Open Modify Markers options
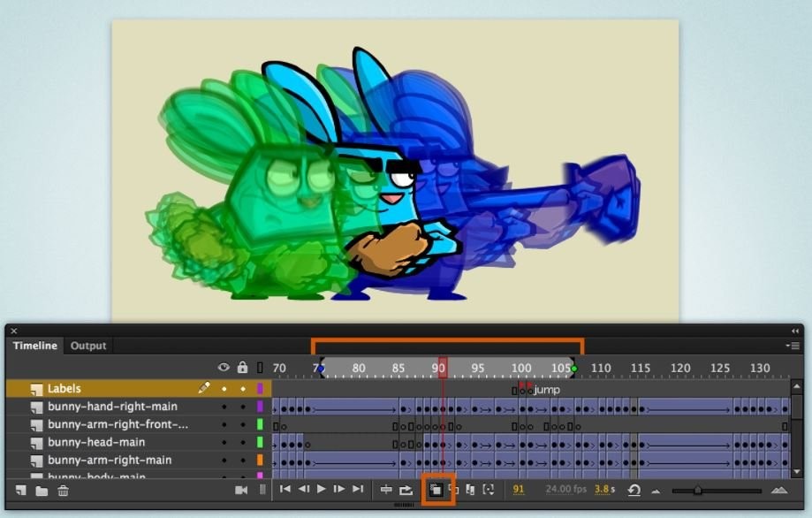812x518 pixels. point(489,490)
